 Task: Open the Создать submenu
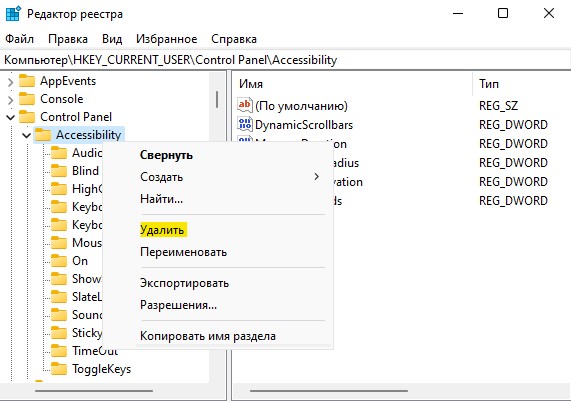[217, 177]
